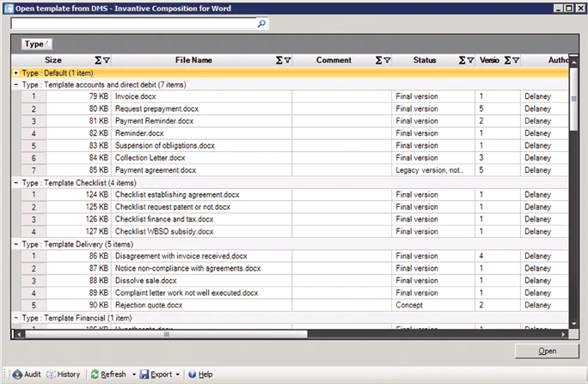Open the File Name column filter

point(288,60)
